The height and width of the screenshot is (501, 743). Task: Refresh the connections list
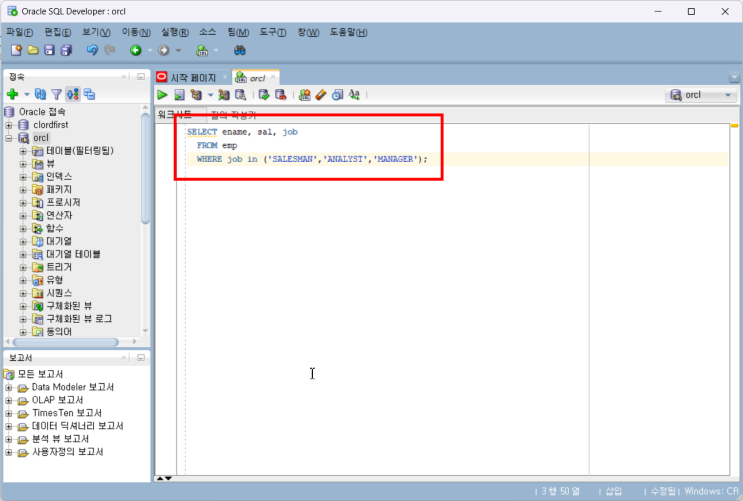click(x=41, y=94)
